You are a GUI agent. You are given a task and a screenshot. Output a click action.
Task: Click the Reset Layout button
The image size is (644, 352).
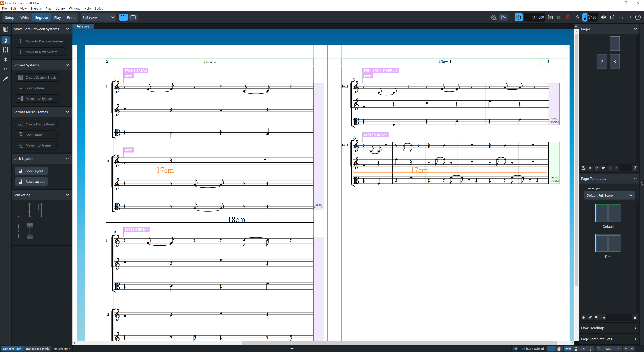click(x=31, y=182)
